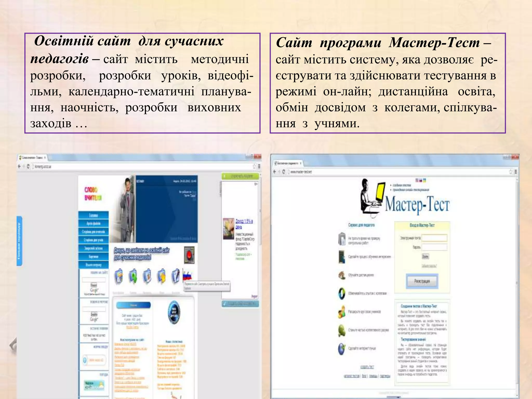Open bottom blue sidebar menu item
Viewport: 532px width, 399px height.
(94, 265)
